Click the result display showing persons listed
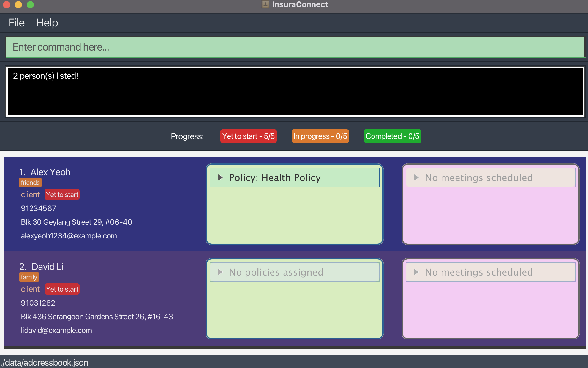The width and height of the screenshot is (588, 368). (x=295, y=92)
